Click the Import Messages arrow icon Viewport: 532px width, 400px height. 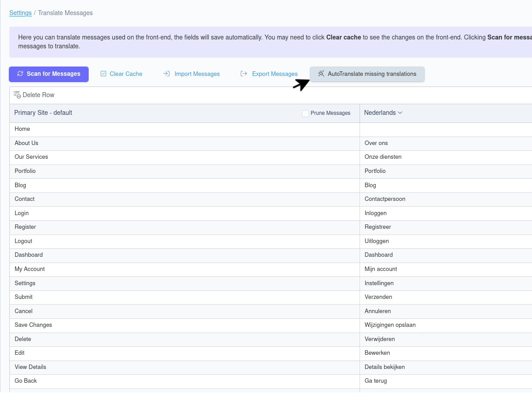167,74
